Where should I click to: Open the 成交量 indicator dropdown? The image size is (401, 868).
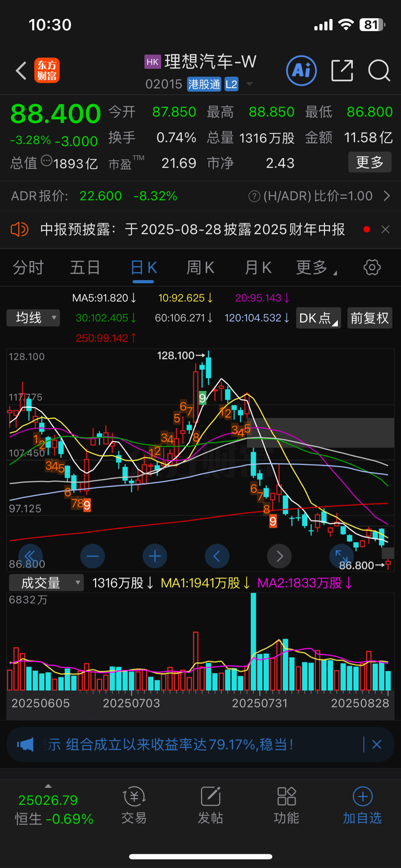click(46, 582)
